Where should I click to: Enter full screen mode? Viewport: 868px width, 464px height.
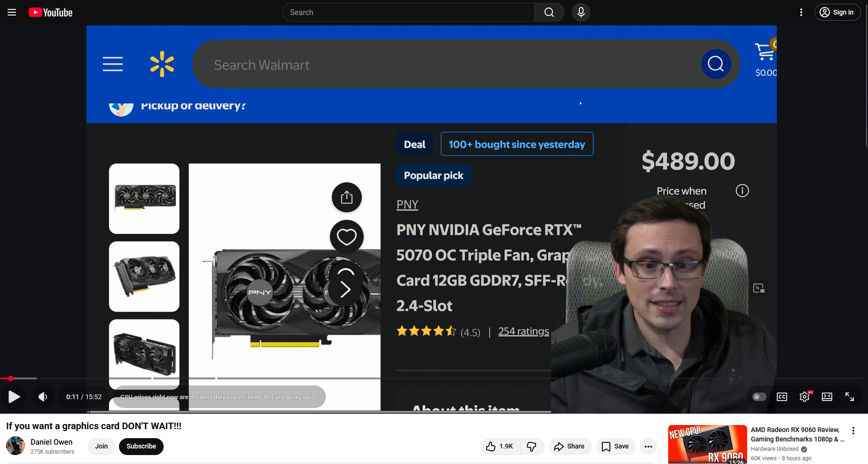pyautogui.click(x=850, y=397)
